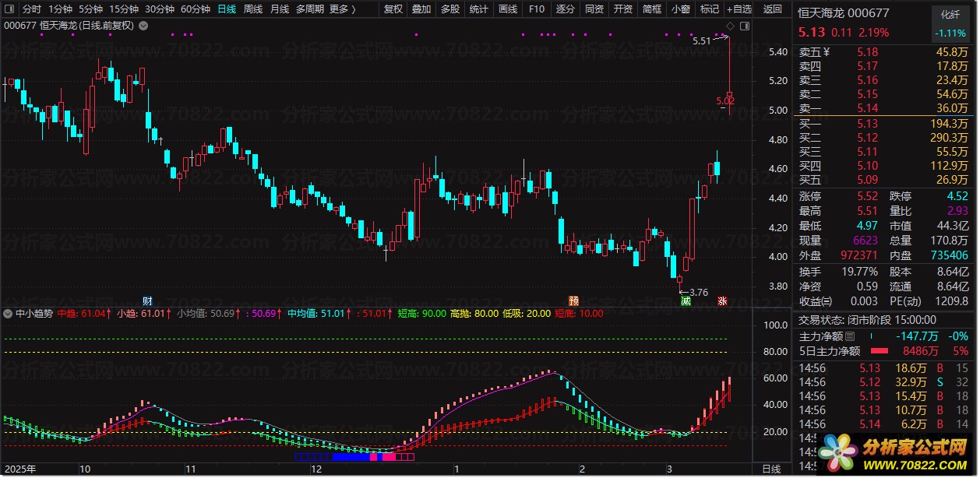Click the 返回 back button
Viewport: 980px width, 478px height.
click(772, 9)
